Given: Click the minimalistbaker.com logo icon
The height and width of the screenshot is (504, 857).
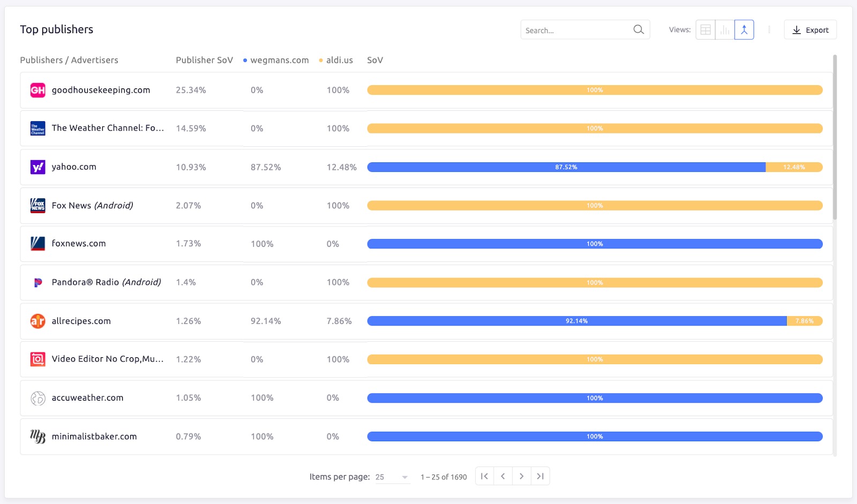Looking at the screenshot, I should coord(37,437).
